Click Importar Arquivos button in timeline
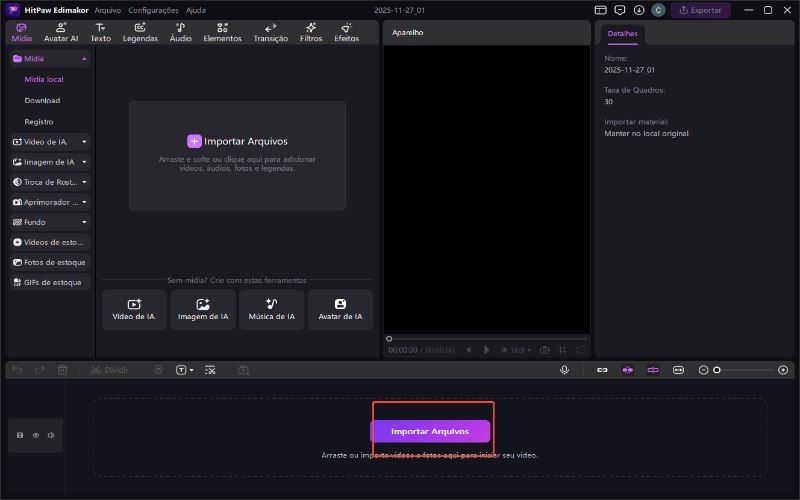Image resolution: width=800 pixels, height=500 pixels. click(x=430, y=431)
